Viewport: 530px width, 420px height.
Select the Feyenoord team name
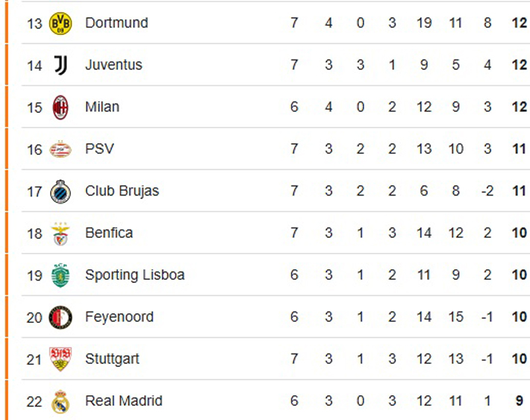point(119,317)
